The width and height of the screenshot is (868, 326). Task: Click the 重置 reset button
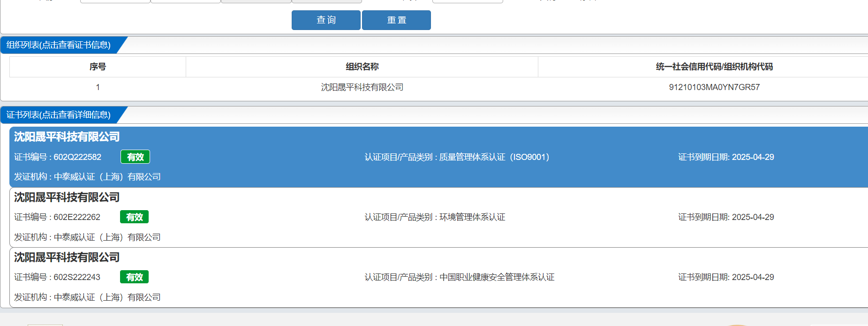point(396,20)
